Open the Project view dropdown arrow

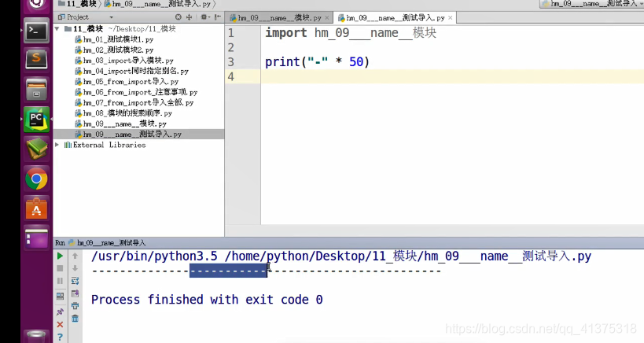coord(112,17)
